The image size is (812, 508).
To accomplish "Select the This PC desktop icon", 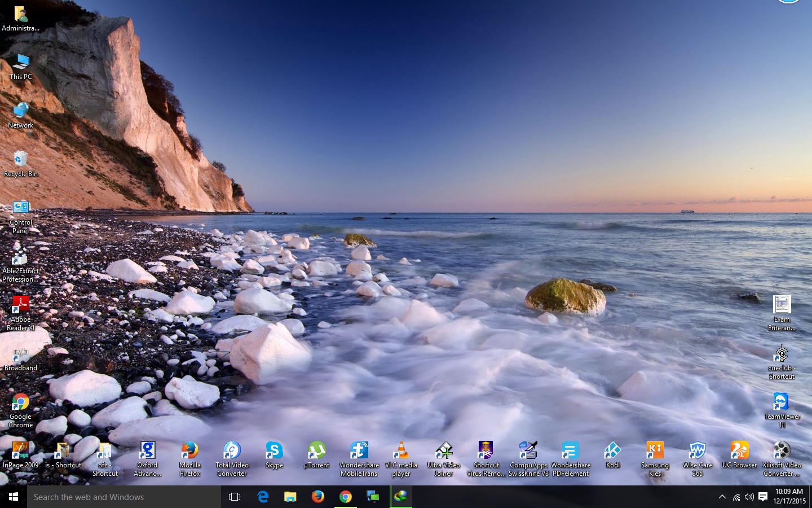I will [20, 67].
